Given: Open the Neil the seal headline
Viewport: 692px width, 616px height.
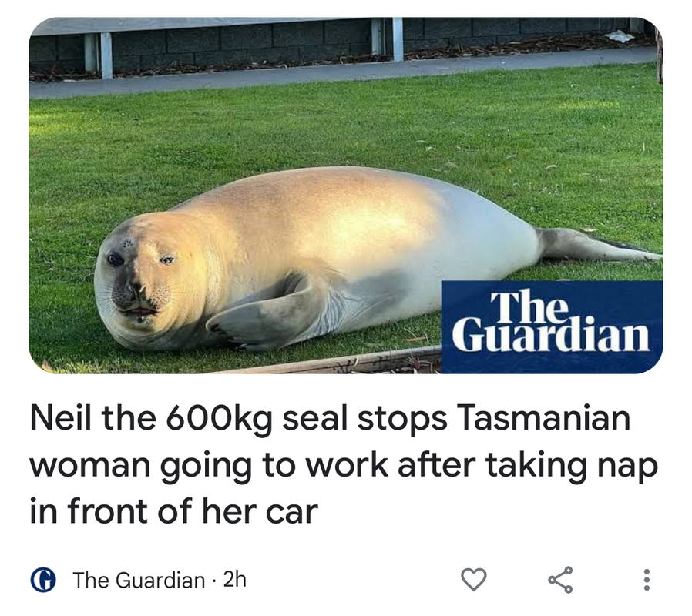Looking at the screenshot, I should coord(344,464).
